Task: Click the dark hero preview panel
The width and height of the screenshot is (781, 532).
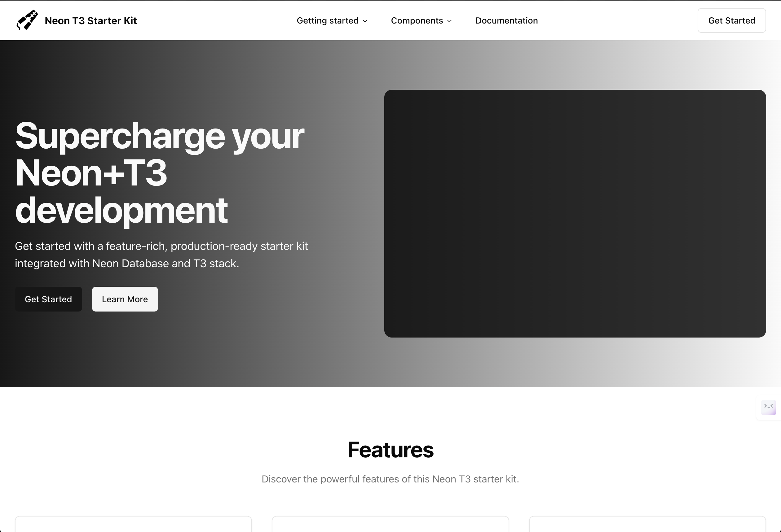Action: click(x=575, y=214)
